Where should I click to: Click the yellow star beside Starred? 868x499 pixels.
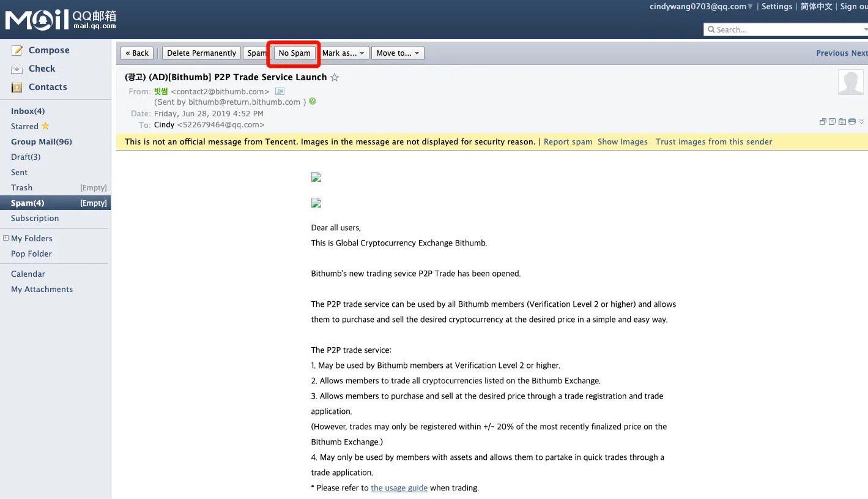pyautogui.click(x=45, y=126)
